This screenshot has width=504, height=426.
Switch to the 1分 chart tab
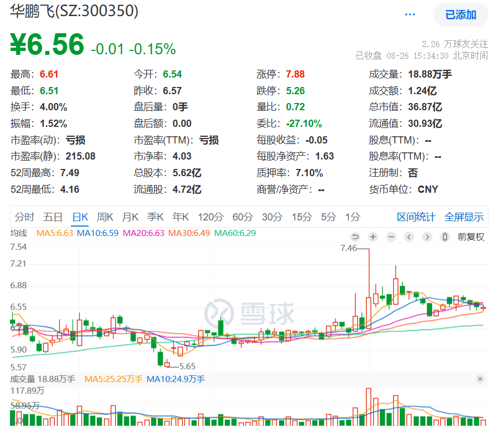[353, 217]
